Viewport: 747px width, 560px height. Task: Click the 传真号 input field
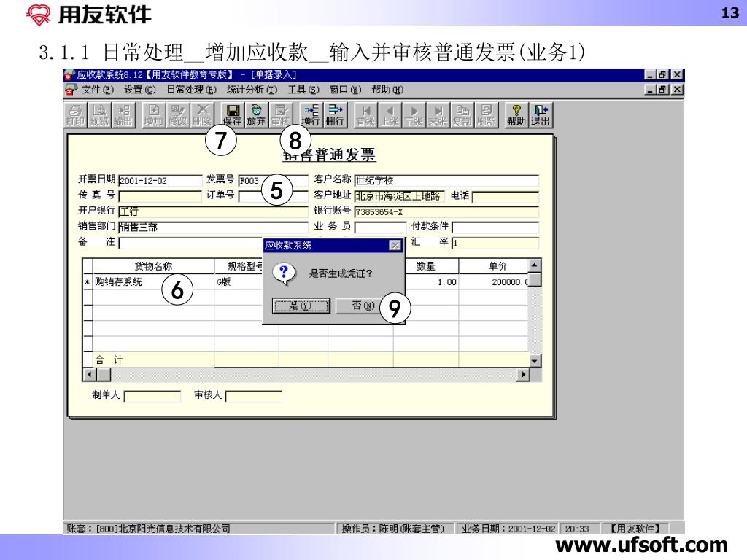click(160, 196)
